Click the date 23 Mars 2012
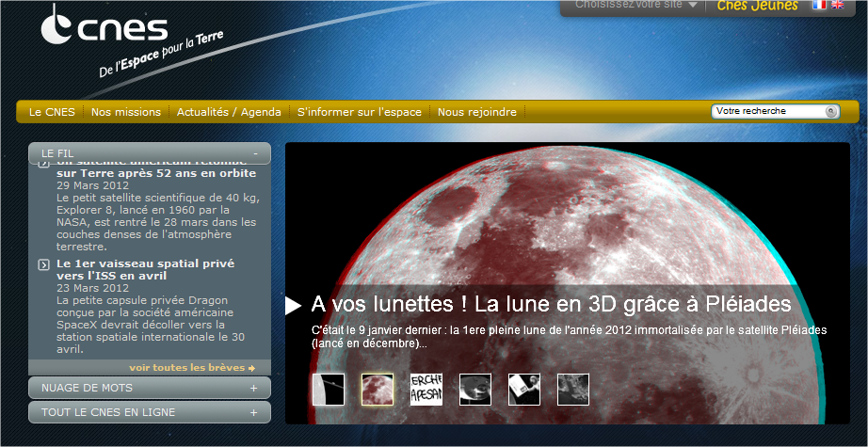868x447 pixels. click(x=92, y=288)
